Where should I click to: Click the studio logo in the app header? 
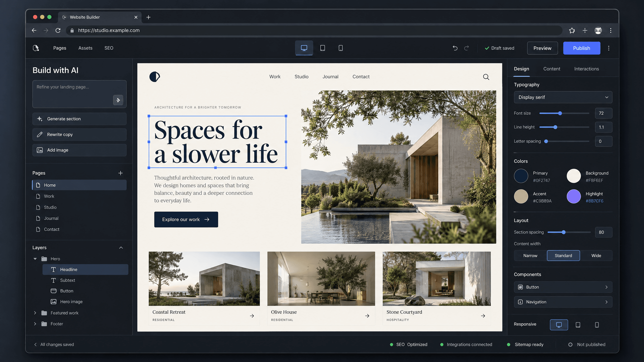36,48
